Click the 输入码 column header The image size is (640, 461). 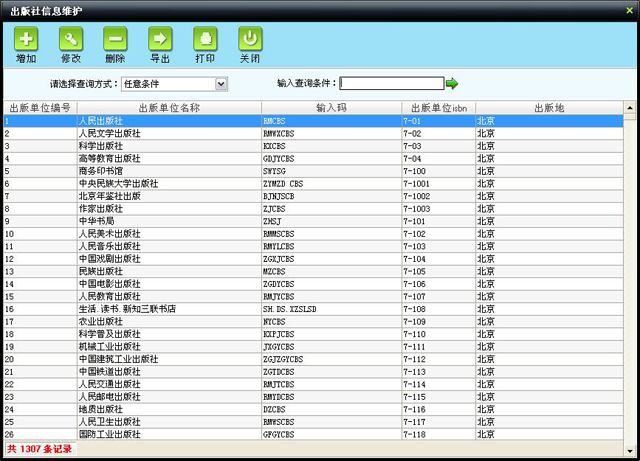click(330, 107)
